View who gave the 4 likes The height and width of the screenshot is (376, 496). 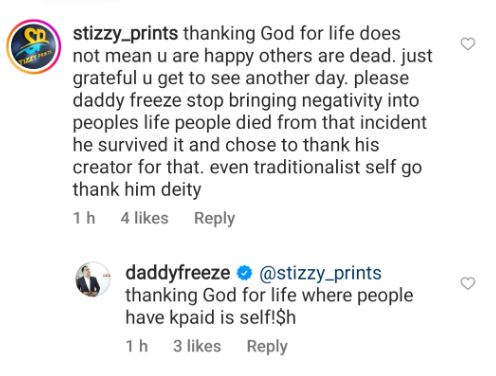144,218
